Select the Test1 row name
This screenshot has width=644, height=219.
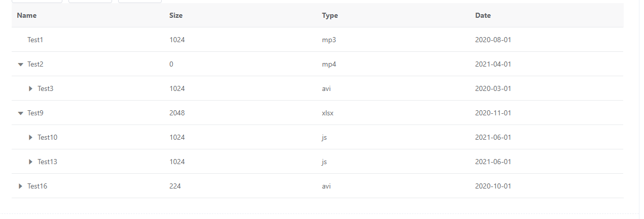[x=35, y=40]
